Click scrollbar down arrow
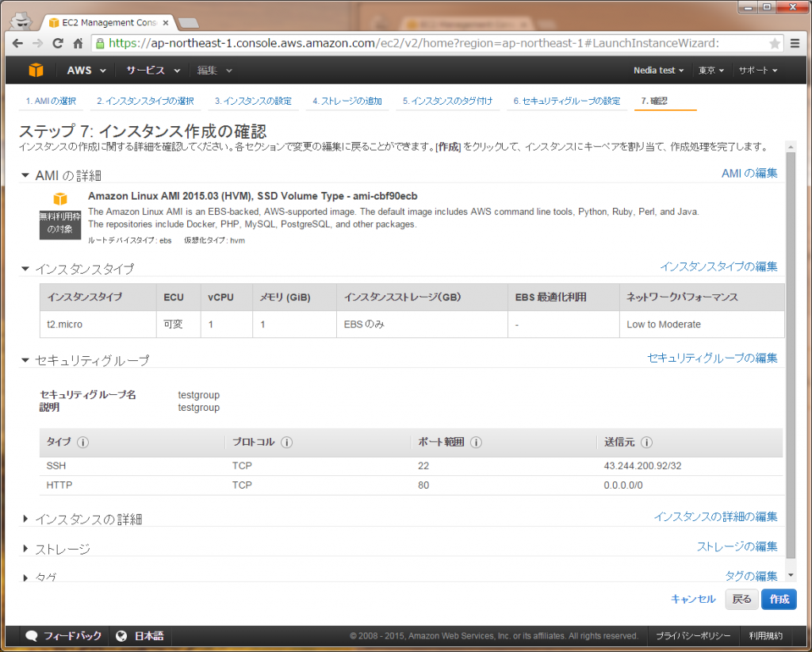Screen dimensions: 812x652 tap(791, 575)
